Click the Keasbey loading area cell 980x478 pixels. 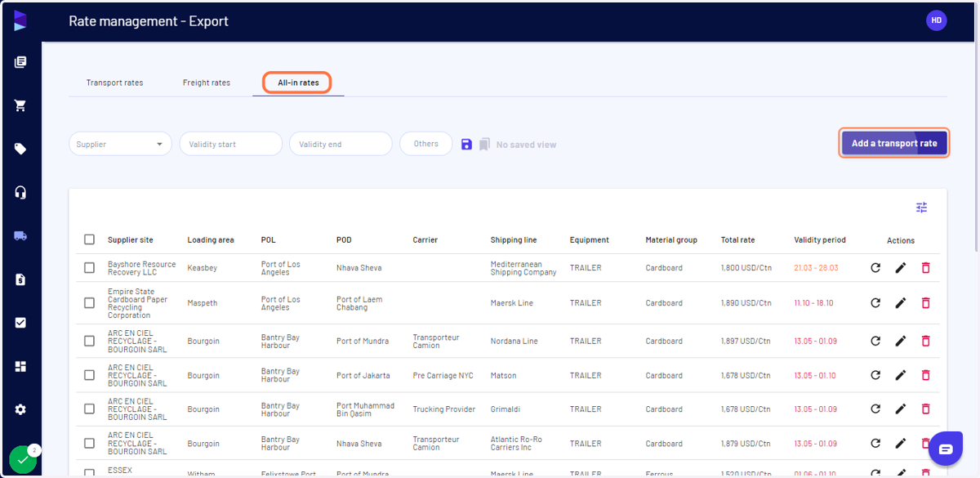click(202, 268)
